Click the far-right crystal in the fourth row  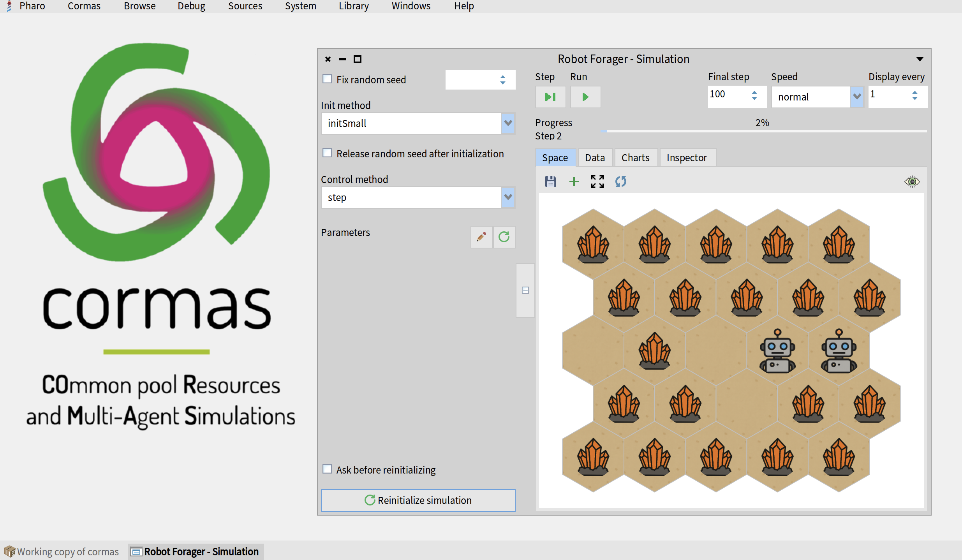pyautogui.click(x=869, y=404)
